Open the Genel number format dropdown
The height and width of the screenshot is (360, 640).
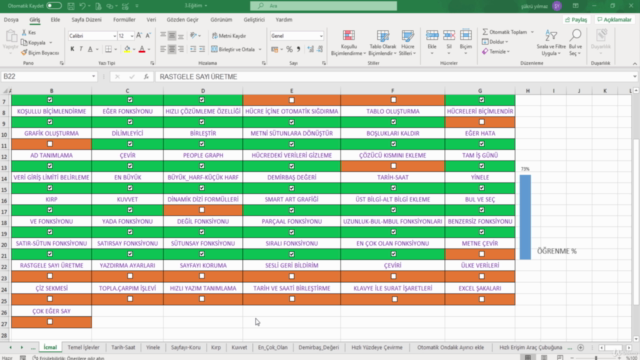tap(321, 36)
